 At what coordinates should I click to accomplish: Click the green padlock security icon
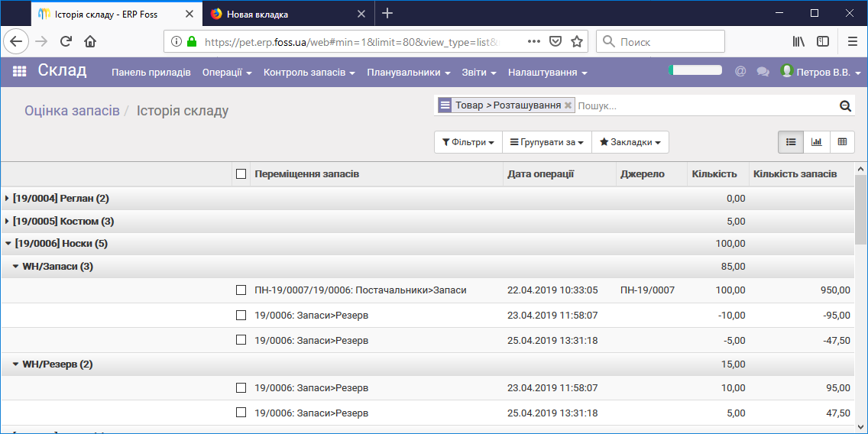[x=192, y=41]
